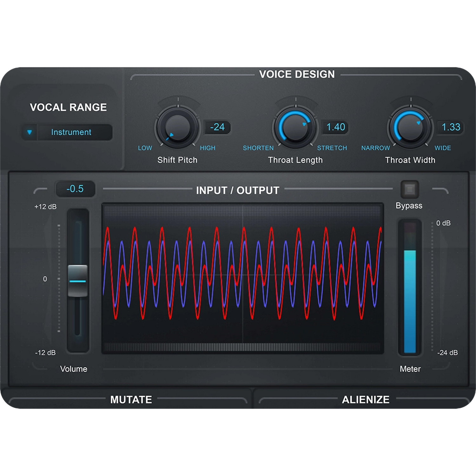The height and width of the screenshot is (476, 476).
Task: Click the NARROW label by Throat Width
Action: tap(375, 148)
